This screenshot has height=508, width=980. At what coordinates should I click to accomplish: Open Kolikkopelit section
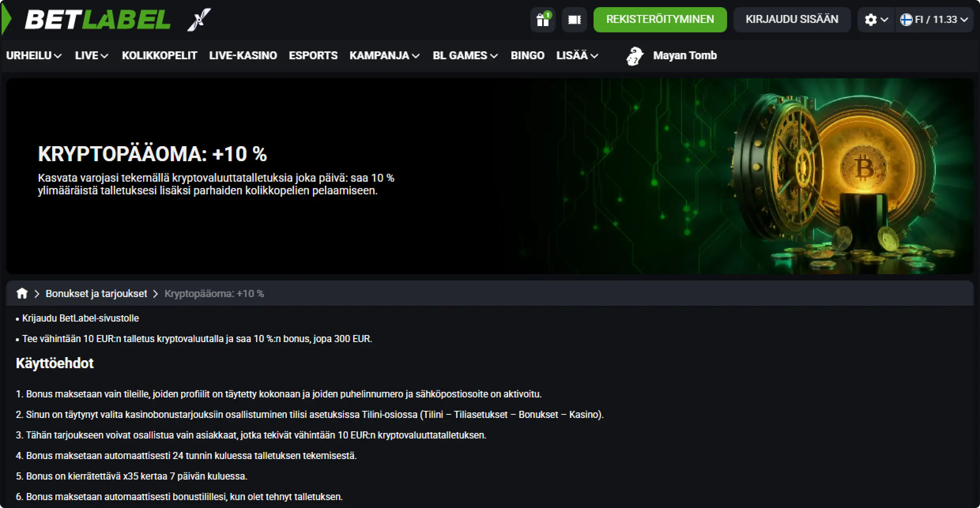coord(159,56)
